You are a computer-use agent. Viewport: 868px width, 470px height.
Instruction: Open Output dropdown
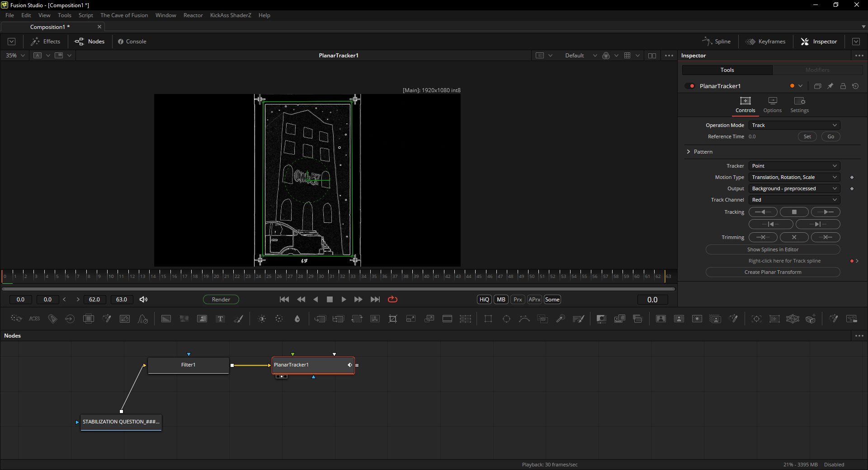coord(794,188)
